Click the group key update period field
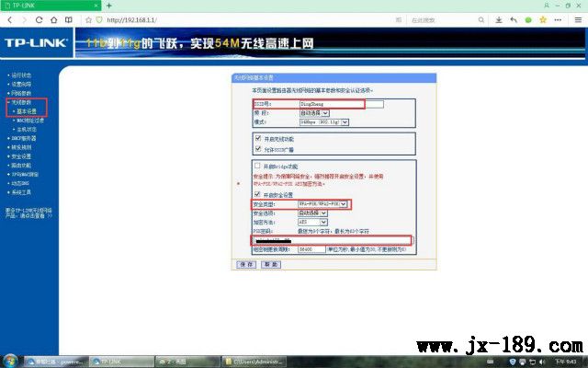 tap(311, 249)
